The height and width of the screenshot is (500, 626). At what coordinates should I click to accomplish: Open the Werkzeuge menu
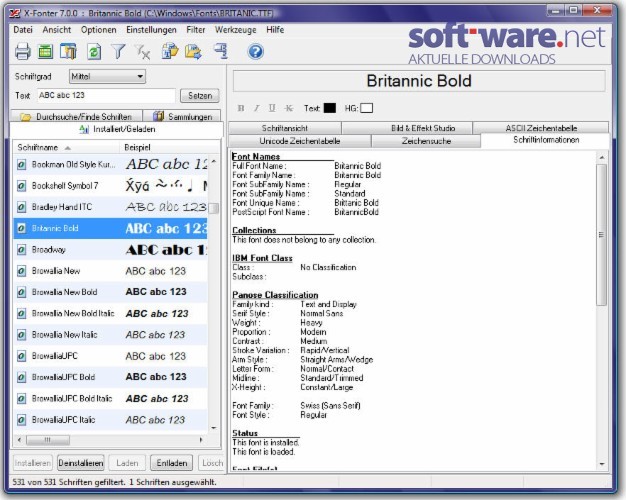pyautogui.click(x=236, y=30)
